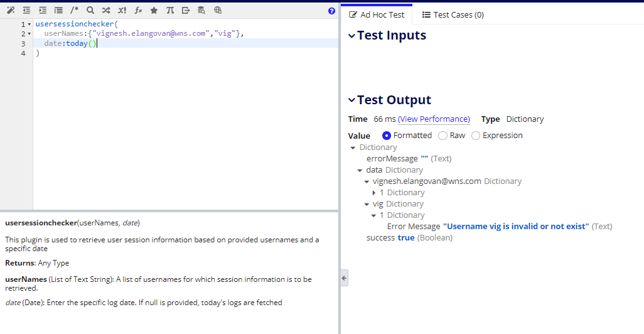Open the View Performance link
644x334 pixels.
click(x=434, y=119)
